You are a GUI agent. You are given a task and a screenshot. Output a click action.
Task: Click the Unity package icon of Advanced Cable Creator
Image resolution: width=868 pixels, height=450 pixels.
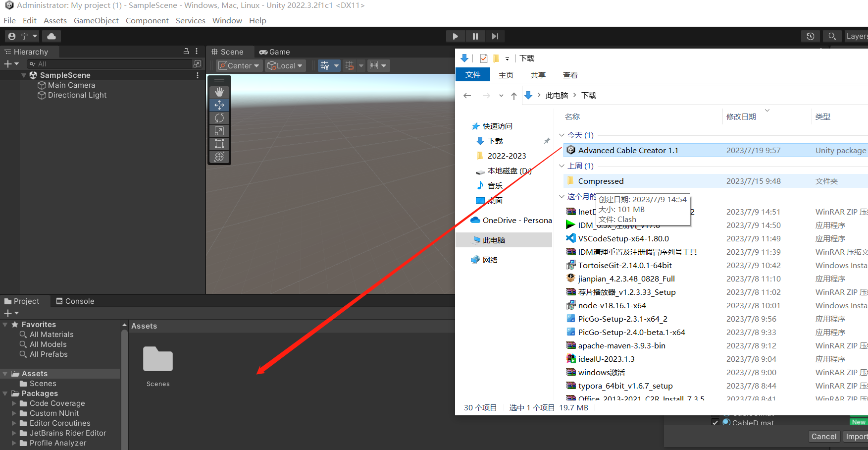tap(571, 150)
